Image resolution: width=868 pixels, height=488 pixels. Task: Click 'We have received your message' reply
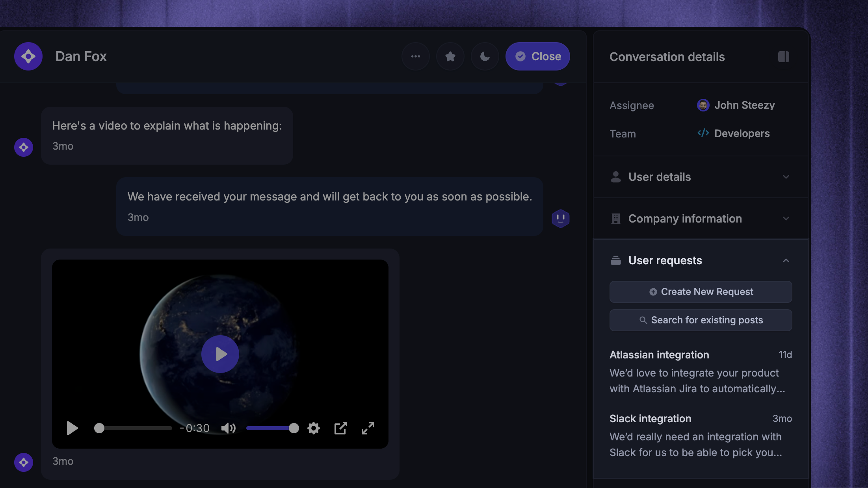tap(329, 206)
